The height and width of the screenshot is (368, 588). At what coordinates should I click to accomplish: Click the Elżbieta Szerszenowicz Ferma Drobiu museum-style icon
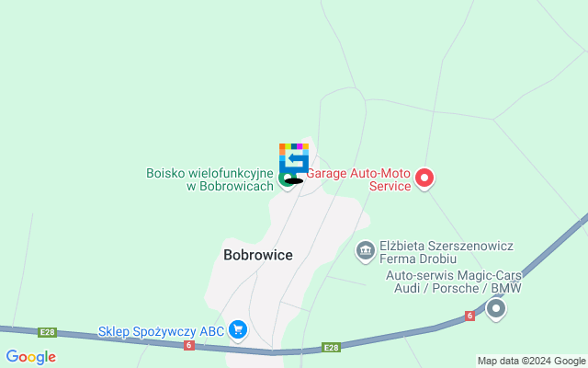pos(366,251)
